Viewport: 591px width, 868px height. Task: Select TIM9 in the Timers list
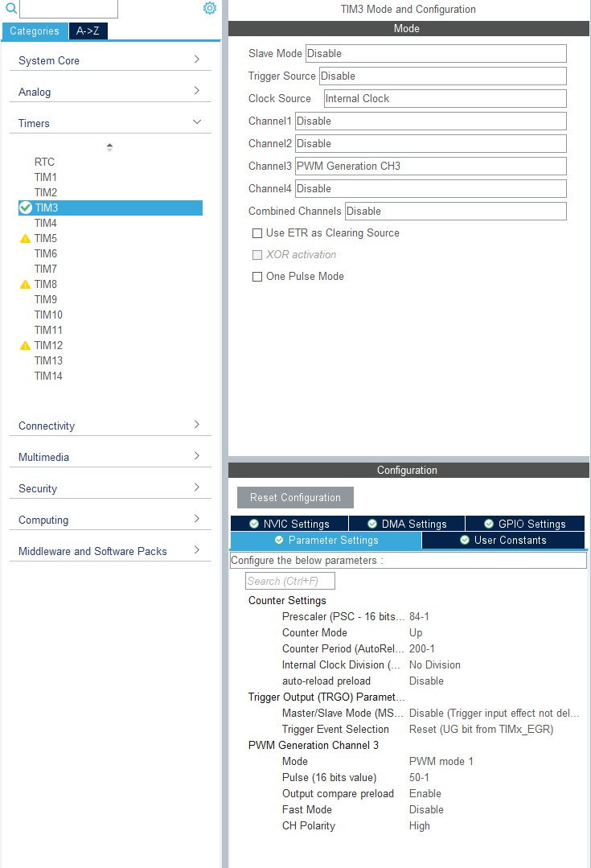[45, 299]
